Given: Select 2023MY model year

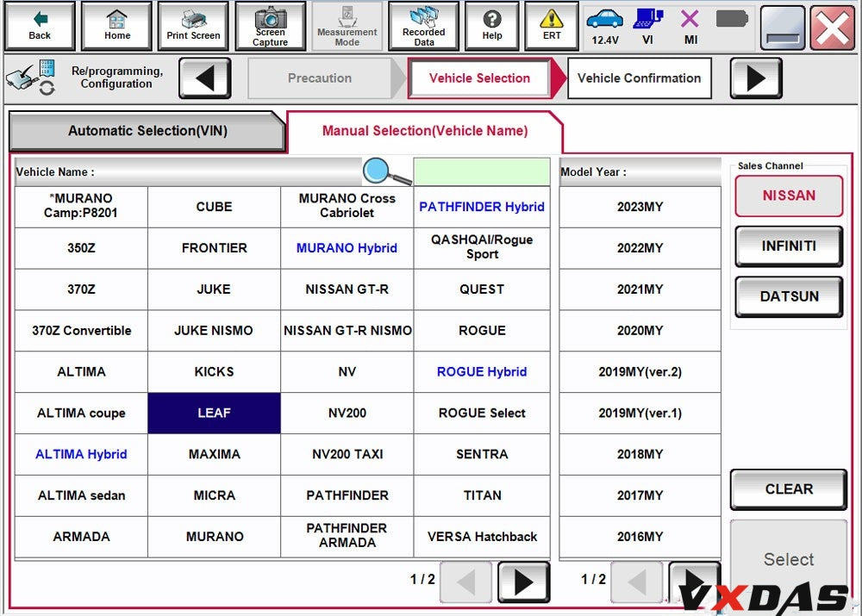Looking at the screenshot, I should tap(640, 207).
